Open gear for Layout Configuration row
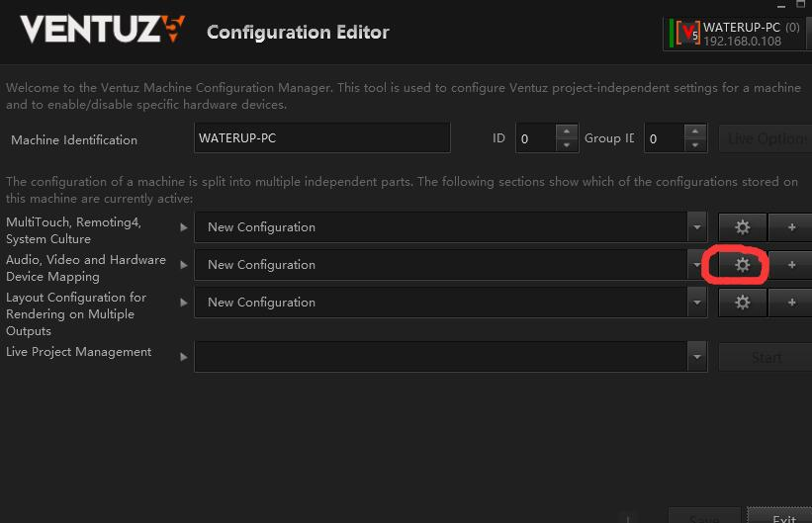Image resolution: width=812 pixels, height=523 pixels. (742, 303)
